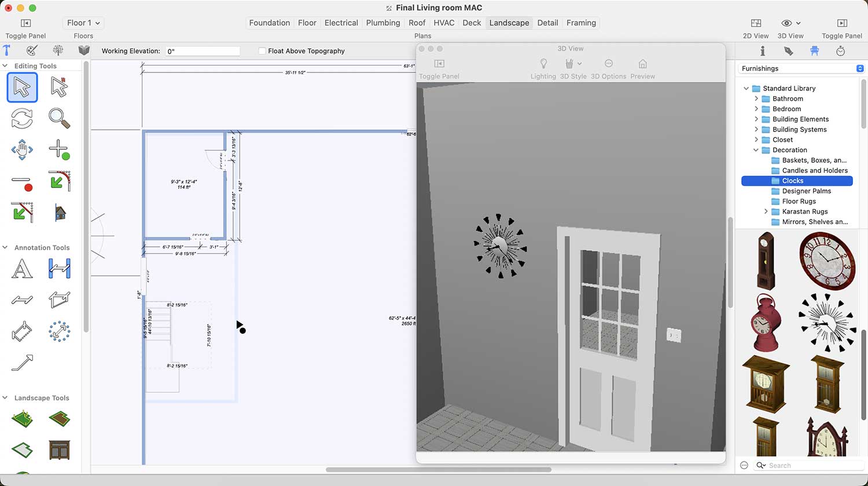868x486 pixels.
Task: Enable Float Above Topography checkbox
Action: [x=262, y=51]
